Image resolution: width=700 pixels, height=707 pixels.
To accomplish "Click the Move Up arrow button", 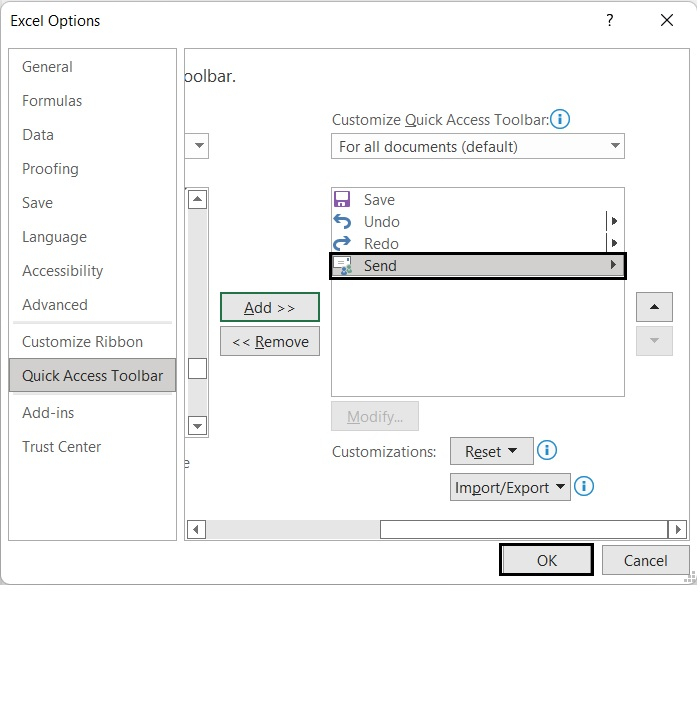I will pyautogui.click(x=654, y=307).
